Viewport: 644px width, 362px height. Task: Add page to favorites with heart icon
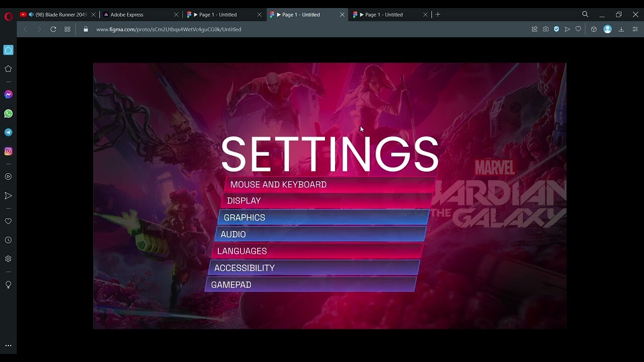tap(8, 221)
